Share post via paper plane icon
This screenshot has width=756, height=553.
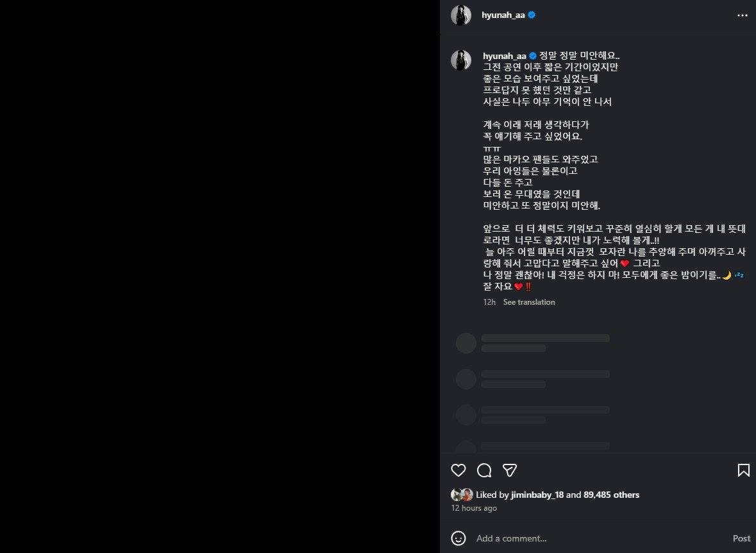point(510,470)
